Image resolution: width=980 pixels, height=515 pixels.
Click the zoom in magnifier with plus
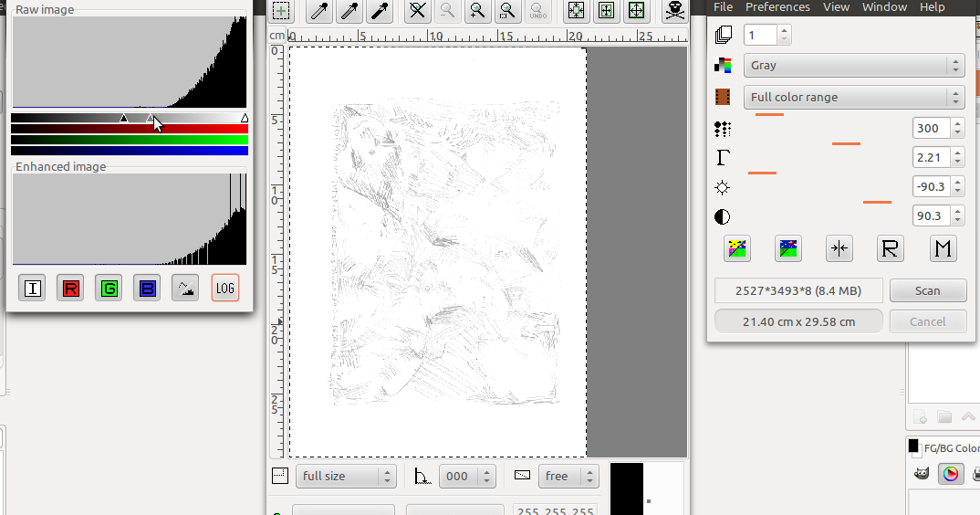tap(477, 11)
